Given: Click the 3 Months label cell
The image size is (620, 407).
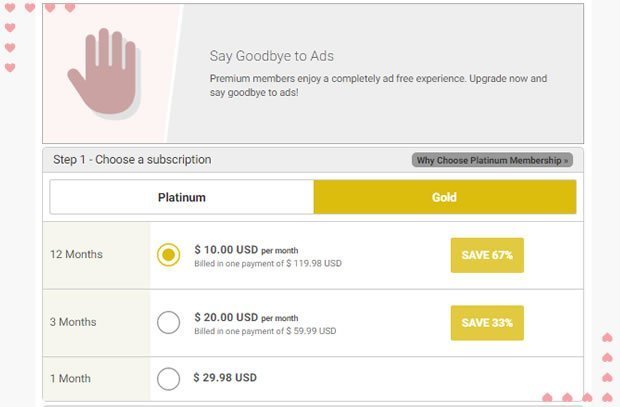Looking at the screenshot, I should pos(96,323).
